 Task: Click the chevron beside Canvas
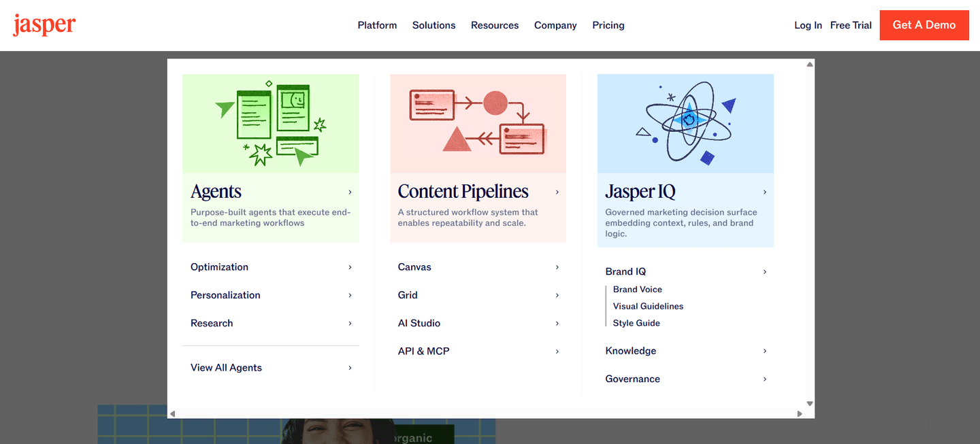pyautogui.click(x=557, y=267)
